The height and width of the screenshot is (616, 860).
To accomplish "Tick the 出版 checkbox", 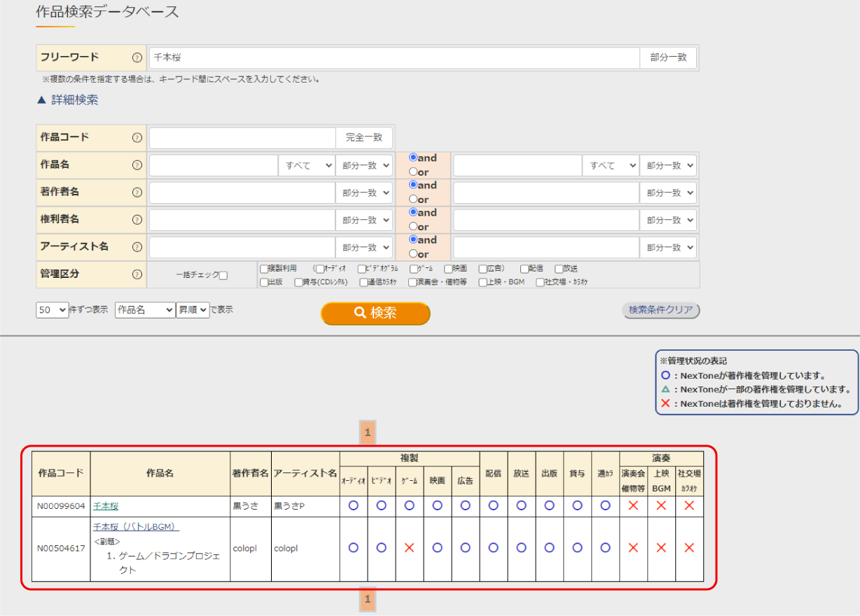I will pos(263,282).
